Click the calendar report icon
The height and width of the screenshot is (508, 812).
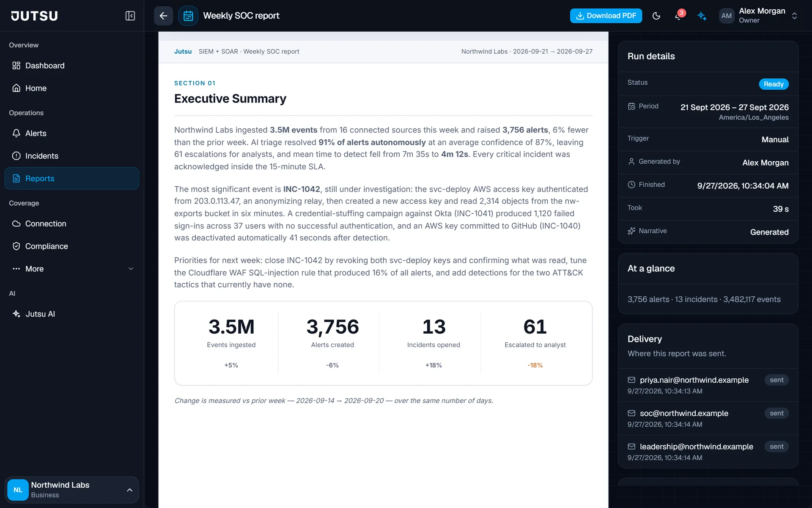click(188, 16)
